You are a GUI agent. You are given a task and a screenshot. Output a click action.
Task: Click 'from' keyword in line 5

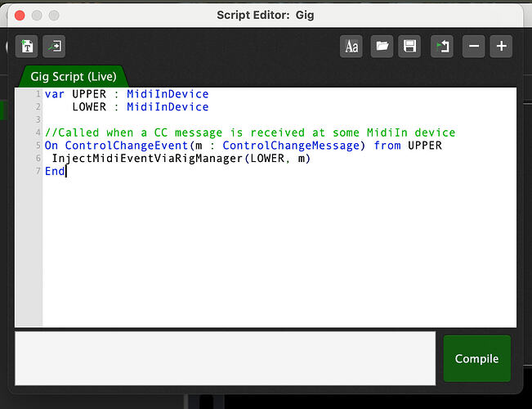pyautogui.click(x=387, y=146)
